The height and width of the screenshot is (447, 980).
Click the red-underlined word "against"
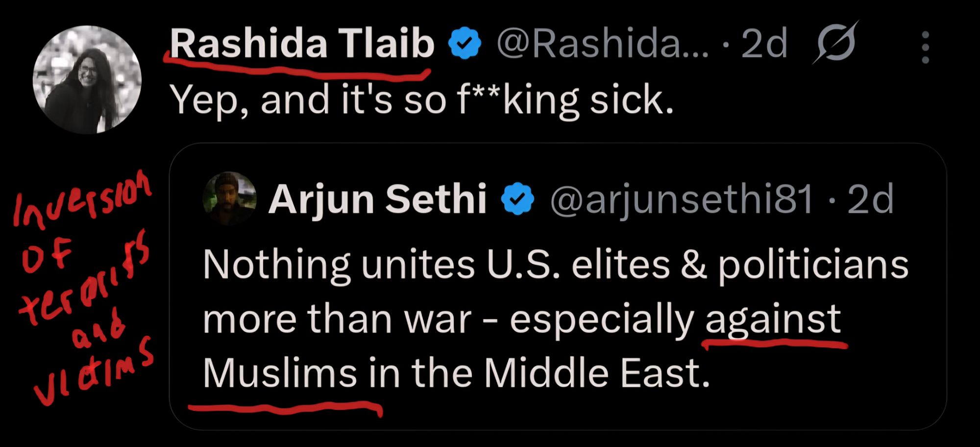(x=773, y=320)
